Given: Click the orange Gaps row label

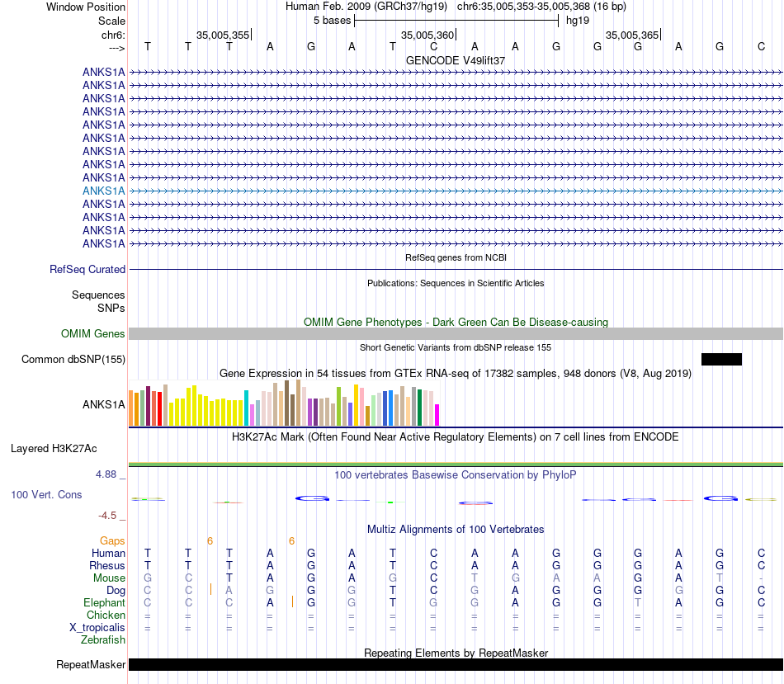Looking at the screenshot, I should pyautogui.click(x=112, y=541).
